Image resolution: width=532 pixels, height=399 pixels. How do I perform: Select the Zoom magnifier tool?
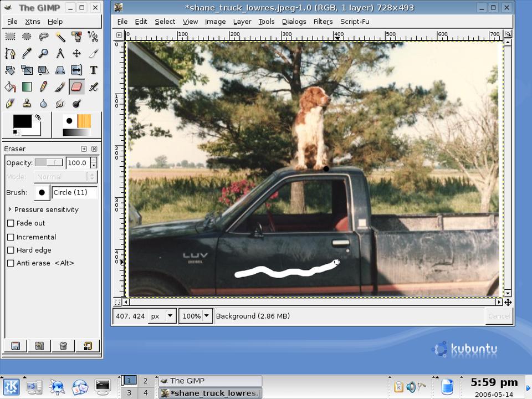pos(43,54)
